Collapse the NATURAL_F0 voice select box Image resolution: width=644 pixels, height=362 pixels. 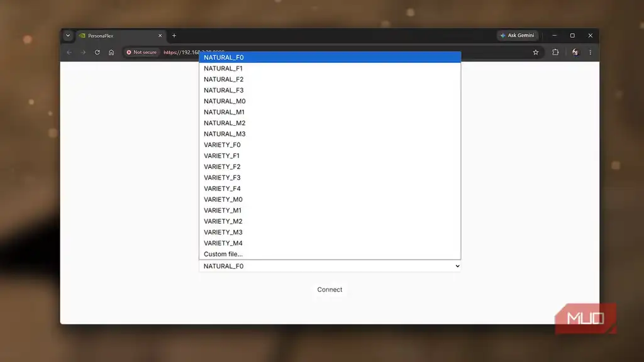330,266
